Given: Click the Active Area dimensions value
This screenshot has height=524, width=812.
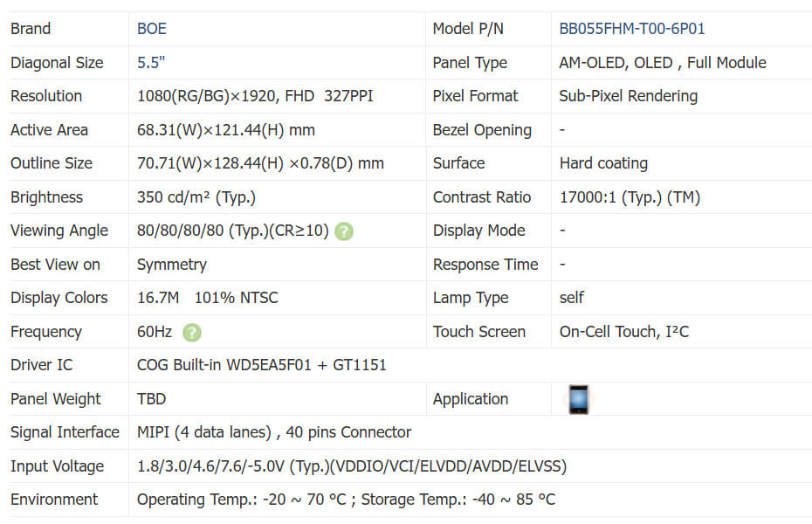Looking at the screenshot, I should click(x=226, y=130).
